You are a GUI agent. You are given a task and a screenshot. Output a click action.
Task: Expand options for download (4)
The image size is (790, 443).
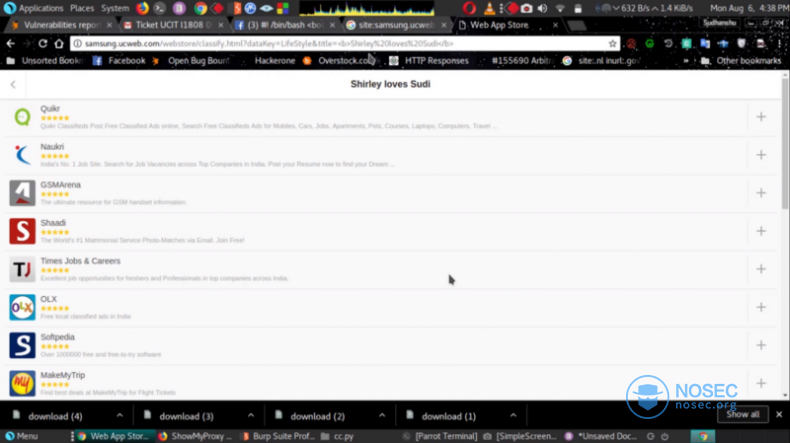[x=119, y=416]
